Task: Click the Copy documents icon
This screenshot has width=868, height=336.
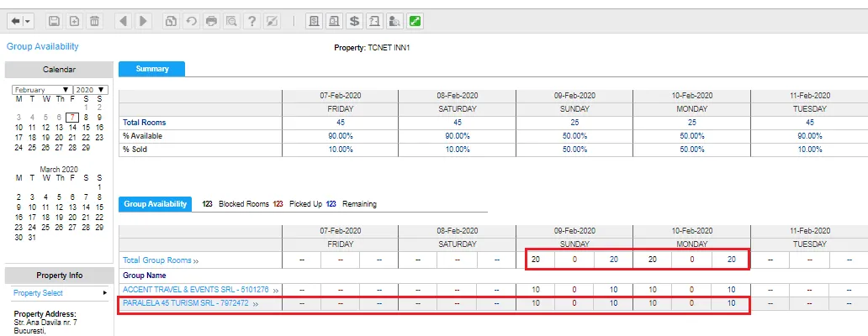Action: (171, 22)
